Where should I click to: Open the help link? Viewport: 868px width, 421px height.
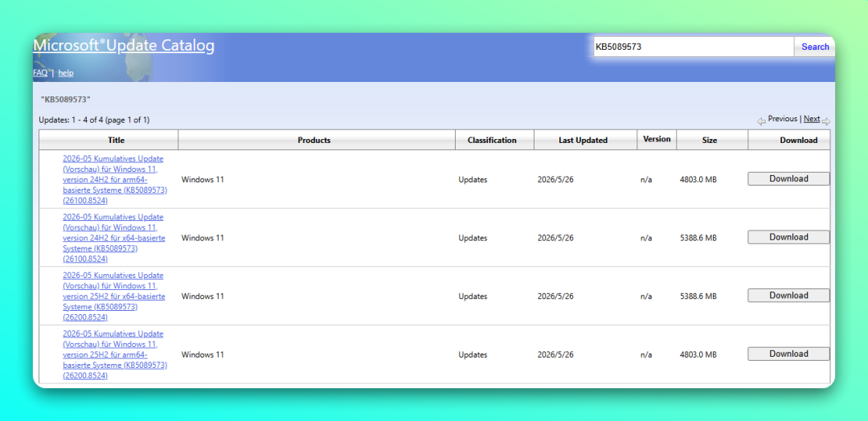pyautogui.click(x=66, y=73)
